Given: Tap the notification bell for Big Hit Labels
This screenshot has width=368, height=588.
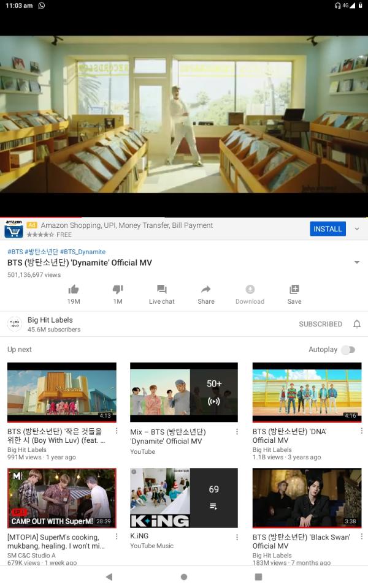Looking at the screenshot, I should point(357,324).
